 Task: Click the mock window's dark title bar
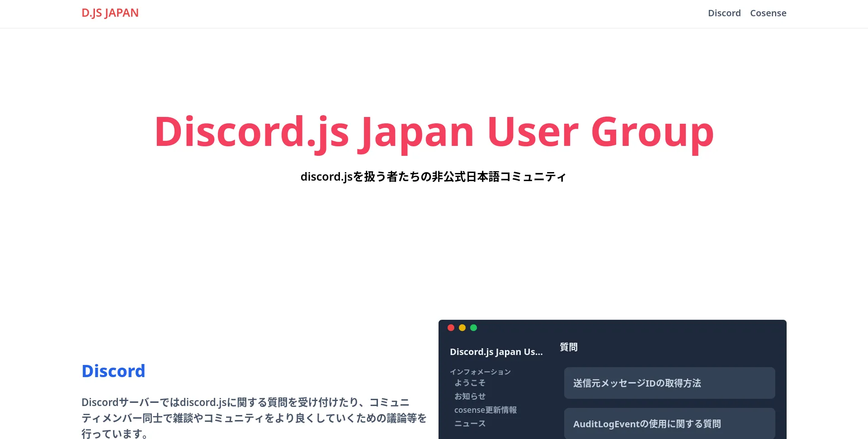point(633,328)
